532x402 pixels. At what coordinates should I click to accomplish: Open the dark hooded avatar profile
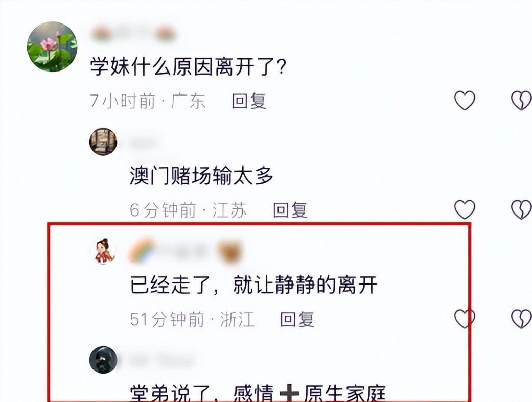click(103, 360)
